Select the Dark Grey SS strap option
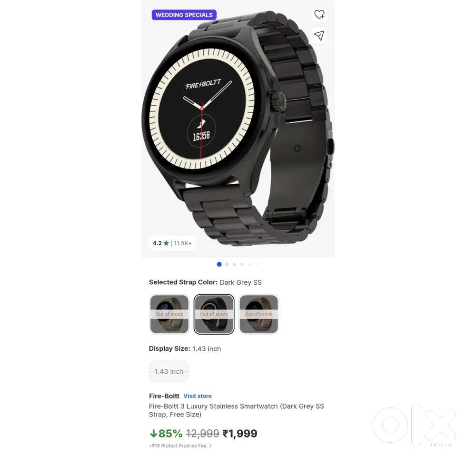Screen dimensions: 476x476 (214, 314)
